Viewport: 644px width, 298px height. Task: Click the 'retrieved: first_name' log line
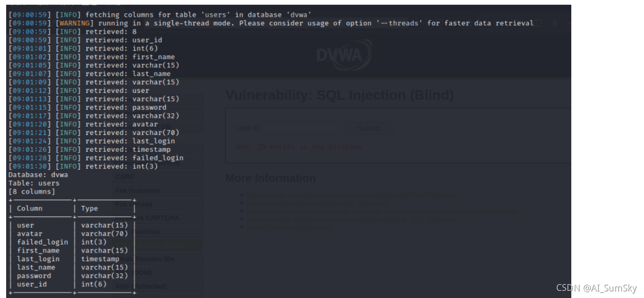[92, 57]
